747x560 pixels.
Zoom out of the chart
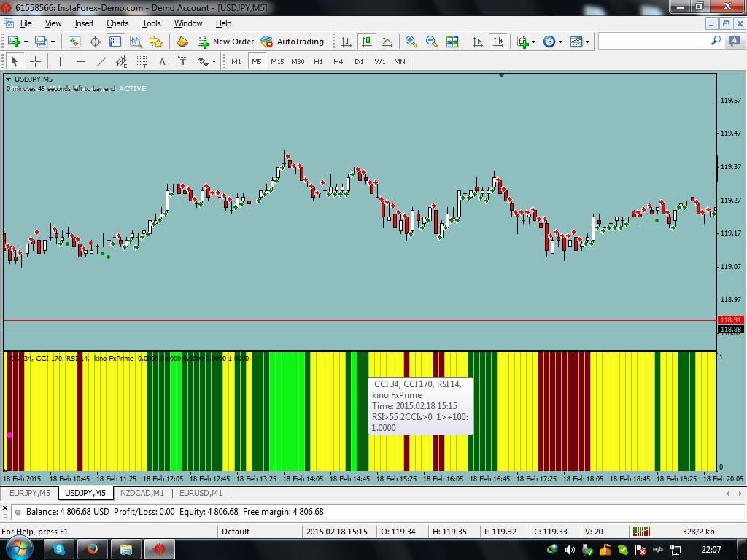point(431,42)
